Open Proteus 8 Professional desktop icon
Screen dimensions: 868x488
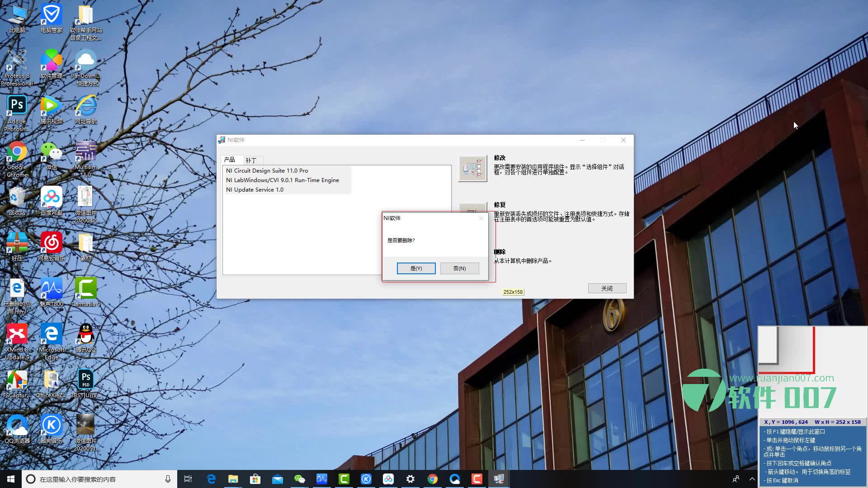coord(17,61)
